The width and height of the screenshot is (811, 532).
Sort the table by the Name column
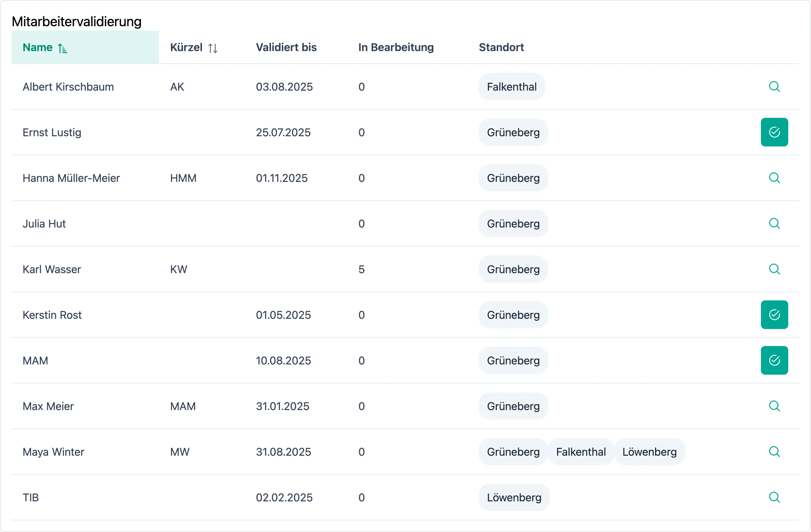37,47
